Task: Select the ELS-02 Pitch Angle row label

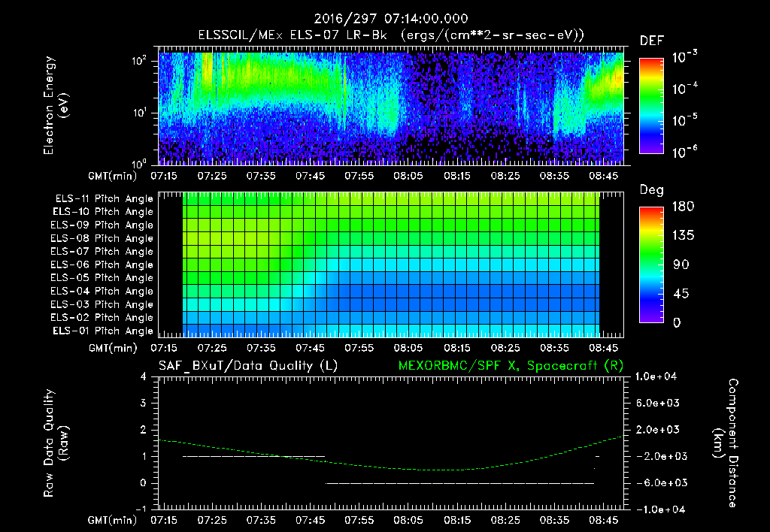Action: (x=102, y=318)
